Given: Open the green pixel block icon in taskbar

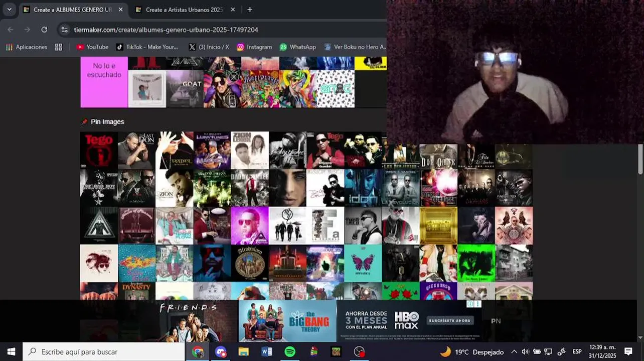Looking at the screenshot, I should 336,351.
